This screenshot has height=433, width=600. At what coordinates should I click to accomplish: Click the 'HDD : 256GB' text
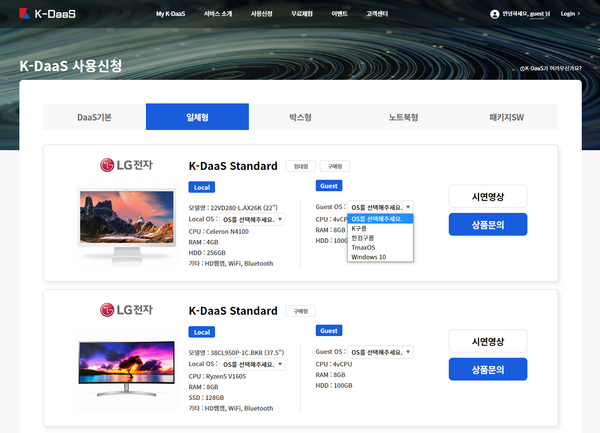tap(207, 253)
